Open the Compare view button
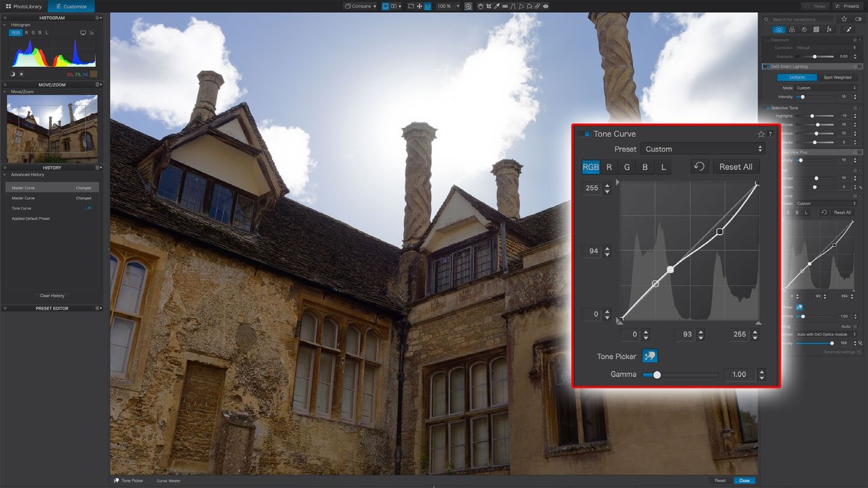 [x=360, y=6]
